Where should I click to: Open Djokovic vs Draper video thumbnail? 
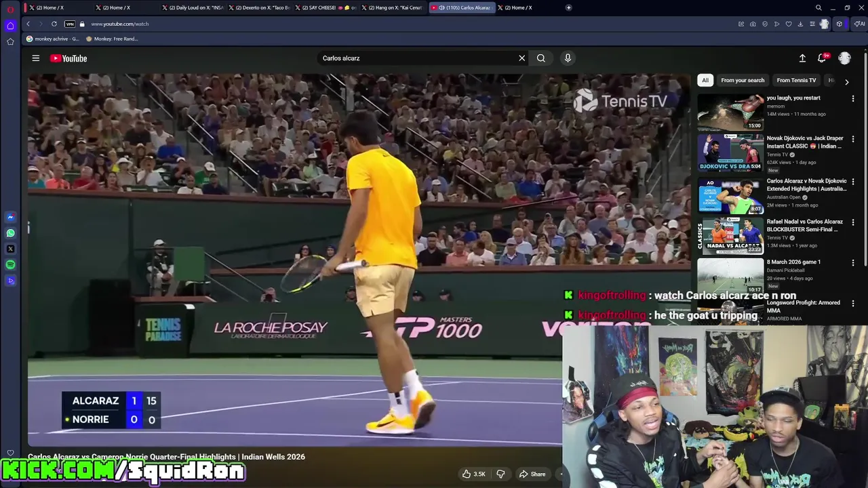pyautogui.click(x=730, y=152)
